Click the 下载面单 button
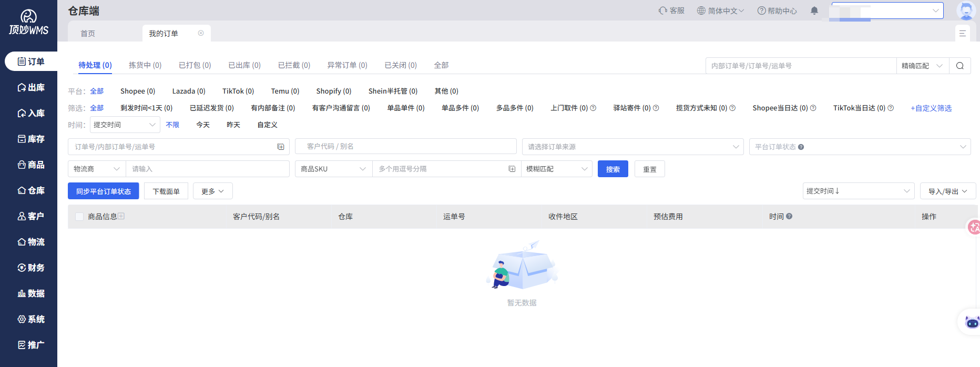Viewport: 980px width, 367px height. pyautogui.click(x=166, y=191)
